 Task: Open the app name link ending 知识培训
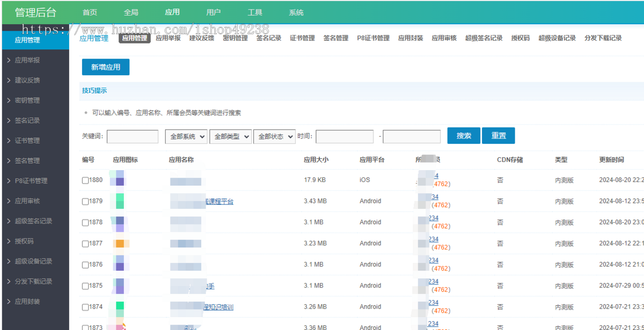(x=219, y=307)
